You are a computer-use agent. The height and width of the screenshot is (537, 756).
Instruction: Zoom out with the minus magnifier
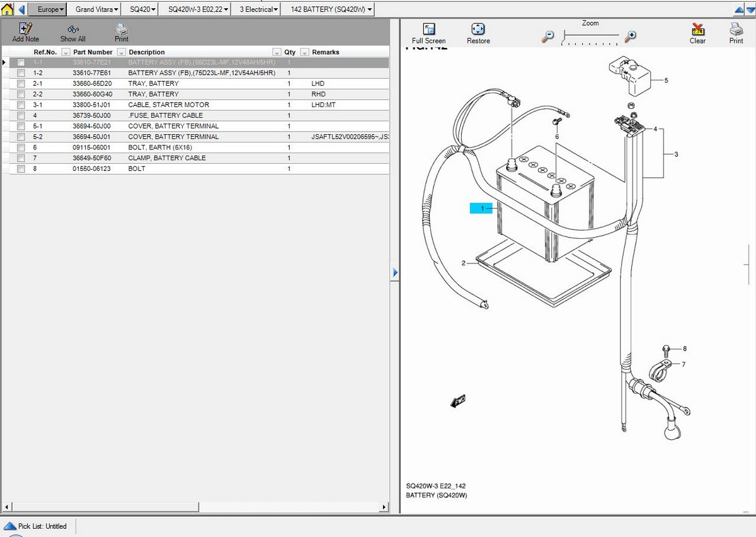pyautogui.click(x=548, y=37)
